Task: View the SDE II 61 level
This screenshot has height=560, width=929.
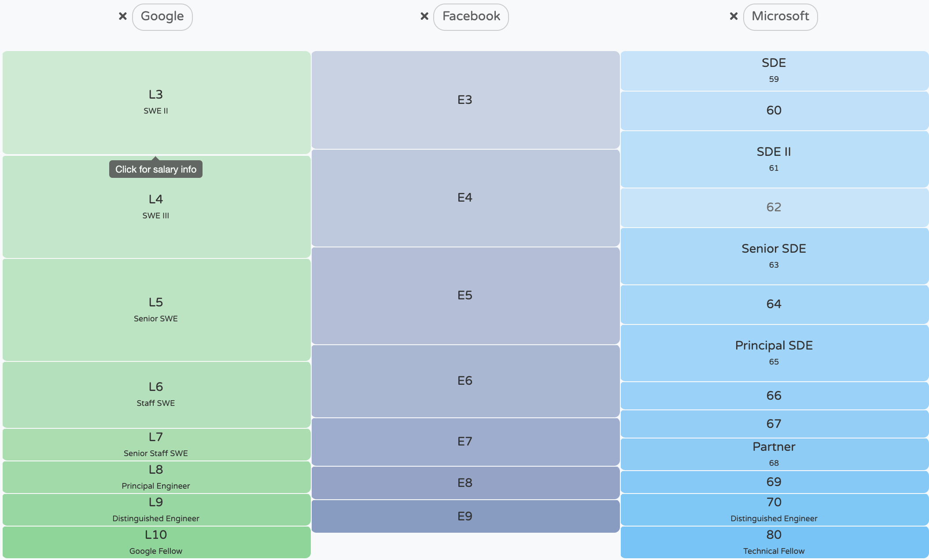Action: point(774,159)
